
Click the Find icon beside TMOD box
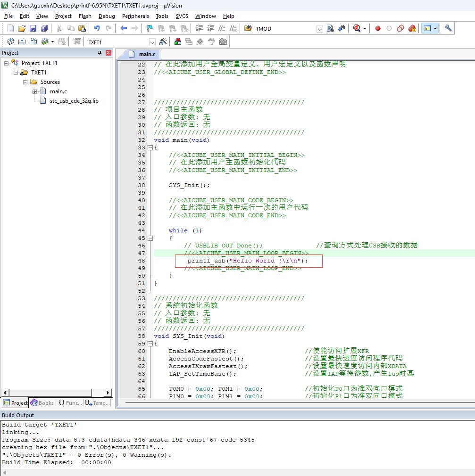pos(330,29)
